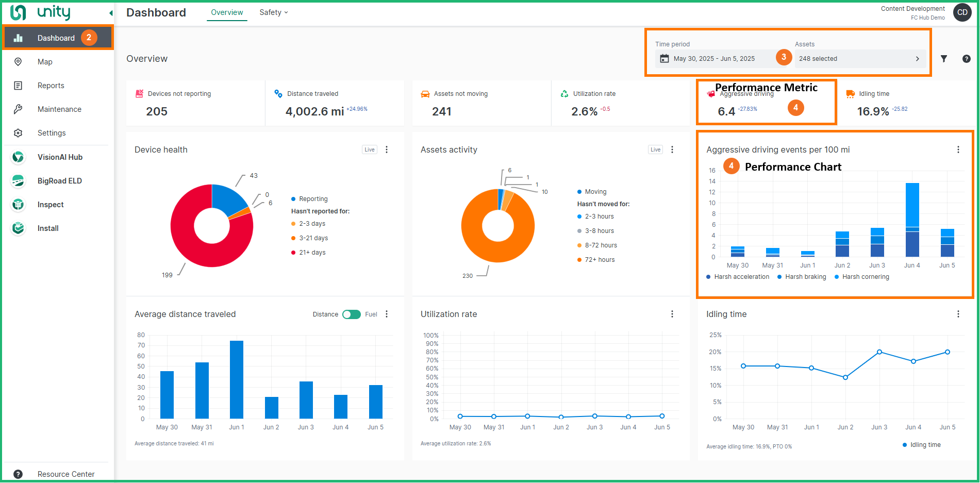Open the Inspect app
980x483 pixels.
point(51,205)
